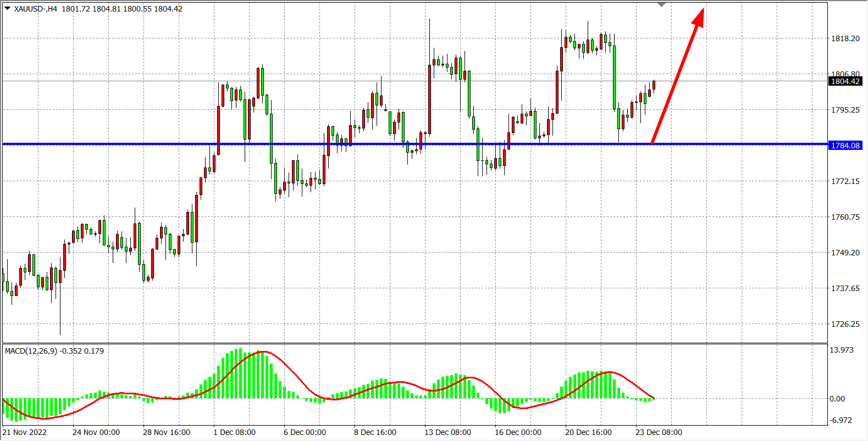This screenshot has width=868, height=441.
Task: Click the 6 Dec 00:00 time label
Action: click(305, 432)
